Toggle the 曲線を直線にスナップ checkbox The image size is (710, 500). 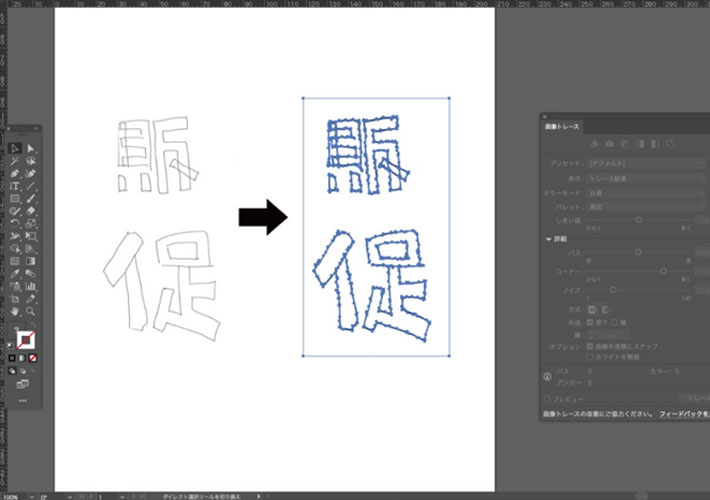coord(591,345)
